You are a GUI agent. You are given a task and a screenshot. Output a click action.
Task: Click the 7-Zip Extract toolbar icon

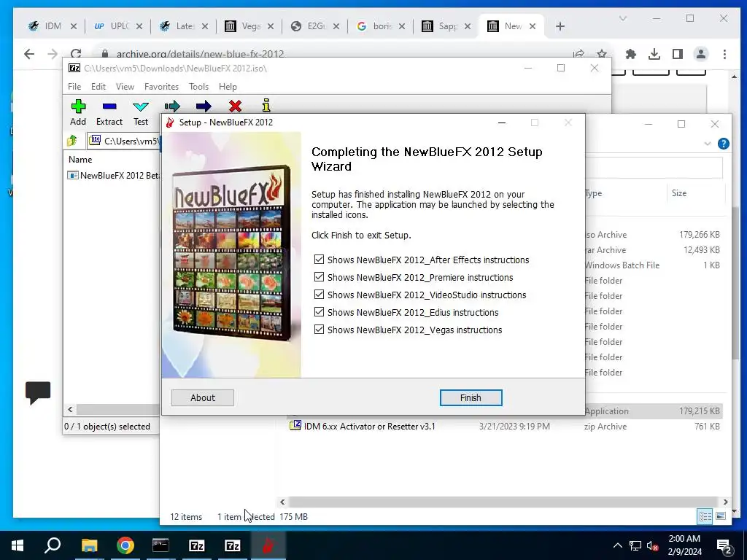point(109,106)
